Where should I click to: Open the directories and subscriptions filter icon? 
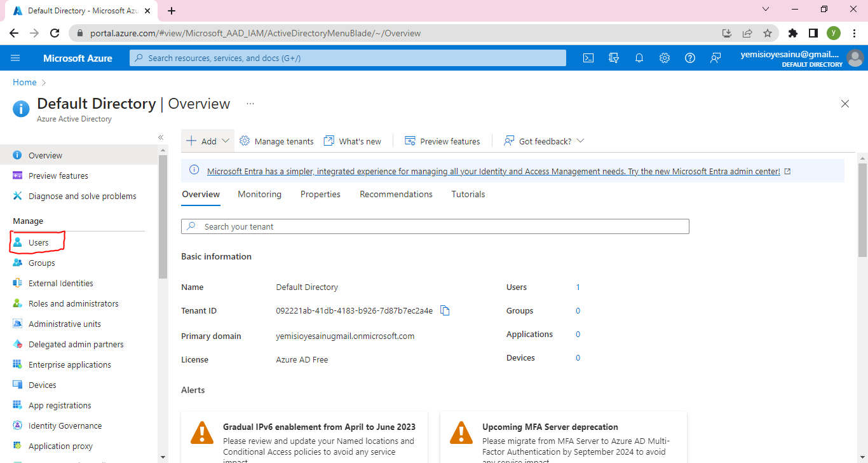pyautogui.click(x=614, y=58)
